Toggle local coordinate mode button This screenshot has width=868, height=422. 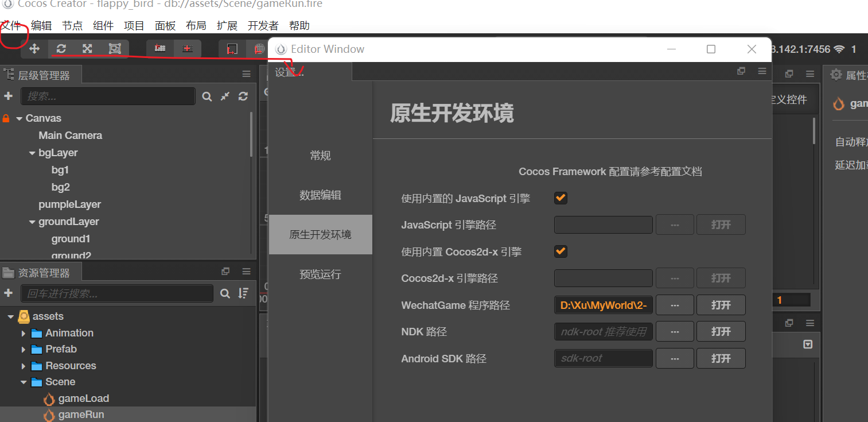[x=232, y=49]
